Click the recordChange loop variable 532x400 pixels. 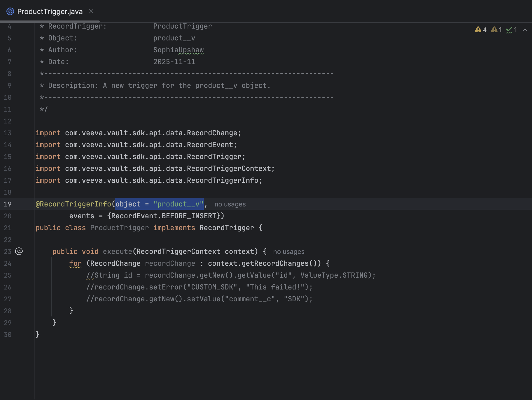[170, 263]
